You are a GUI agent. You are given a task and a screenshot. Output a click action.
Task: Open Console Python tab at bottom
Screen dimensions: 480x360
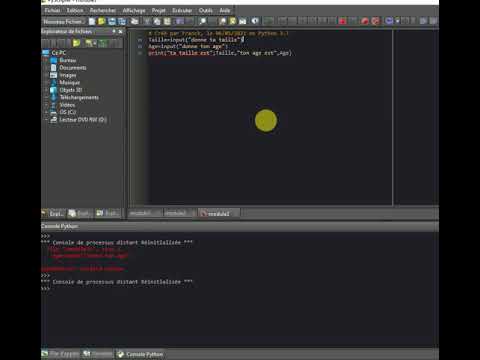coord(140,354)
